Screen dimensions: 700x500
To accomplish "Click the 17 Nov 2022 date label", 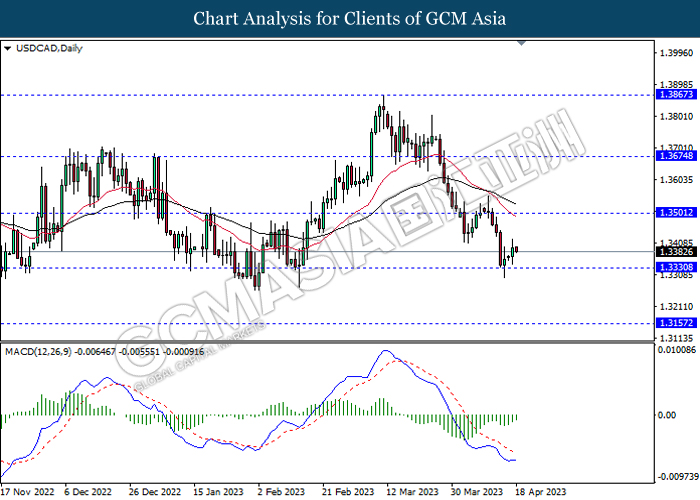I will (x=28, y=492).
